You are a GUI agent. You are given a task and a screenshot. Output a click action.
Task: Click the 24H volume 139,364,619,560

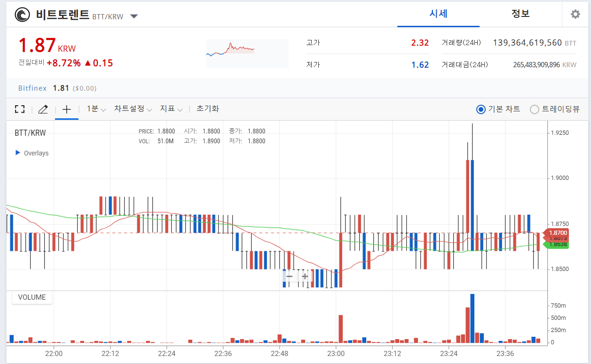(x=527, y=43)
